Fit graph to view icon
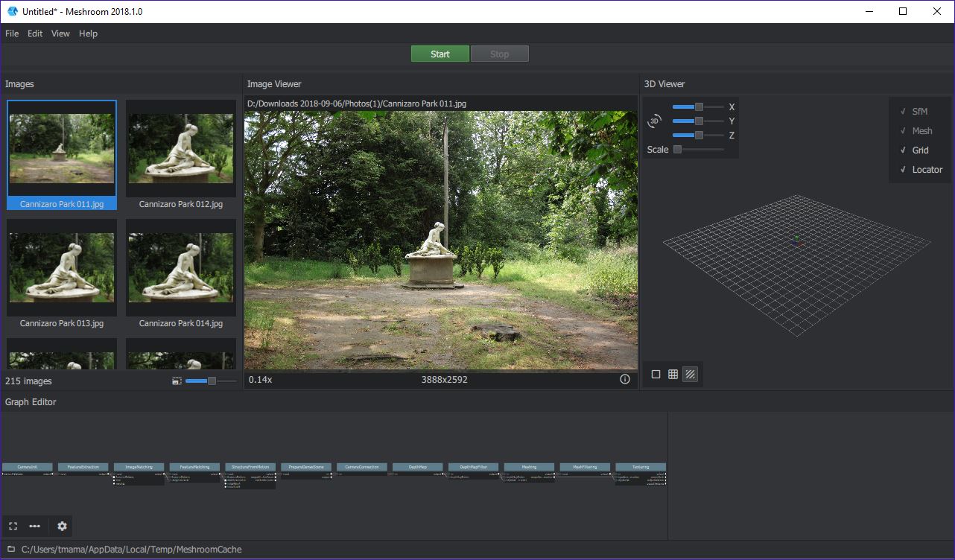 (x=13, y=526)
